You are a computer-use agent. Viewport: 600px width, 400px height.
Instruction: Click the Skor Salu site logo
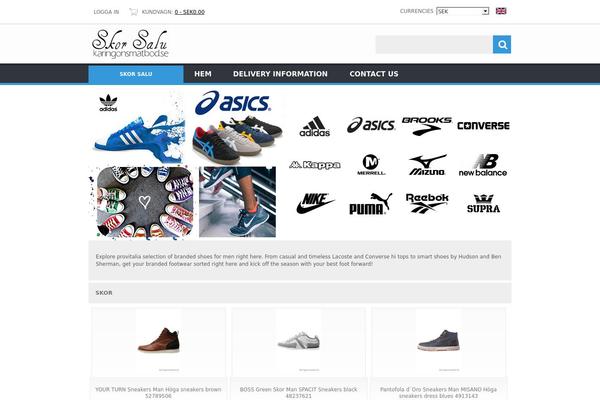coord(130,44)
